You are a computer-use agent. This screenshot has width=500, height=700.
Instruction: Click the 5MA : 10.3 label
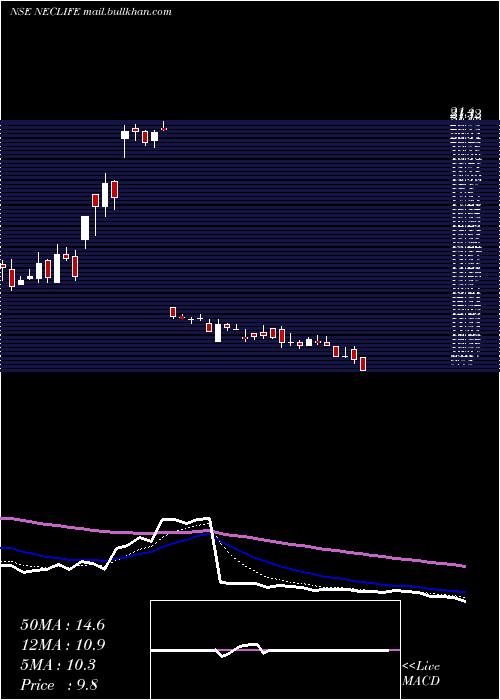58,665
